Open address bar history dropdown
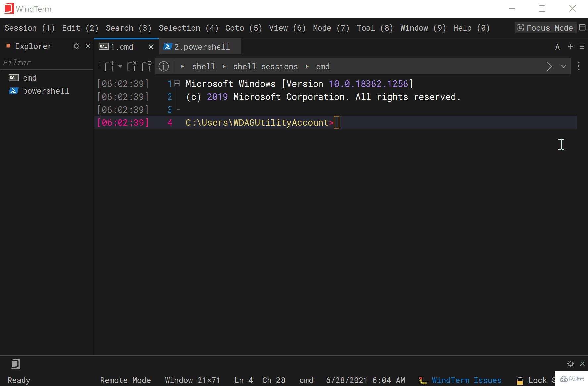The height and width of the screenshot is (386, 588). [564, 66]
